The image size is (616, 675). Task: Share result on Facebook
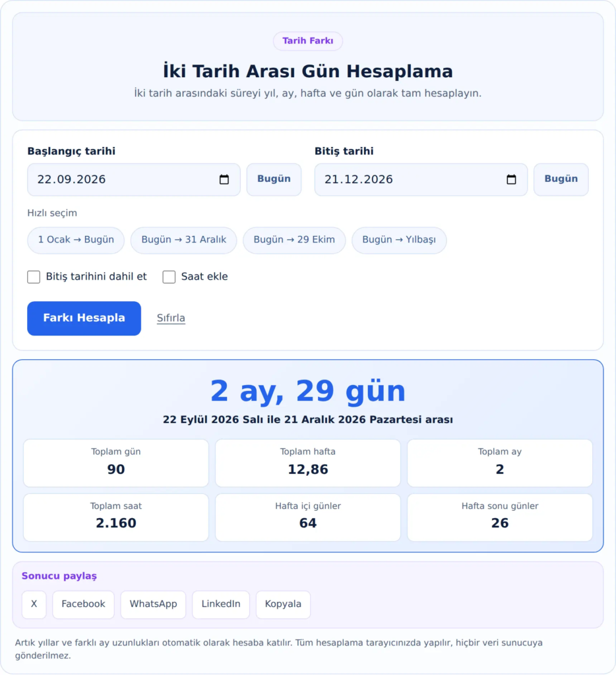(83, 604)
